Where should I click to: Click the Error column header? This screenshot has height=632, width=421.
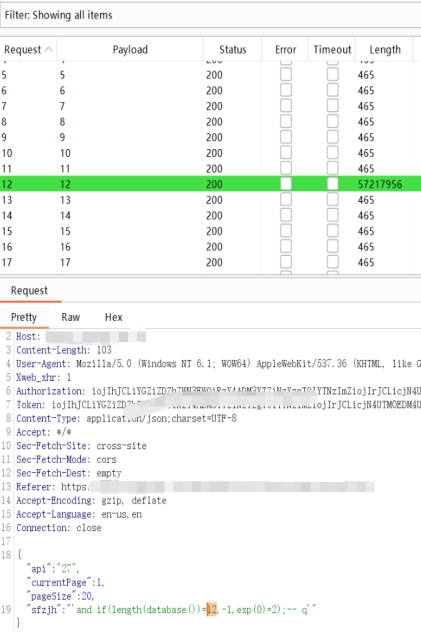coord(285,50)
